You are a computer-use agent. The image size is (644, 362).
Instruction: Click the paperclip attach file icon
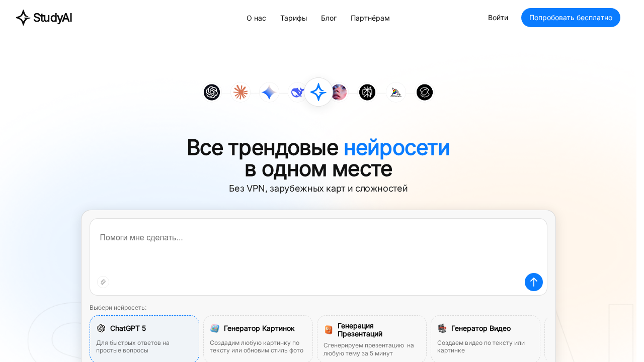tap(103, 282)
